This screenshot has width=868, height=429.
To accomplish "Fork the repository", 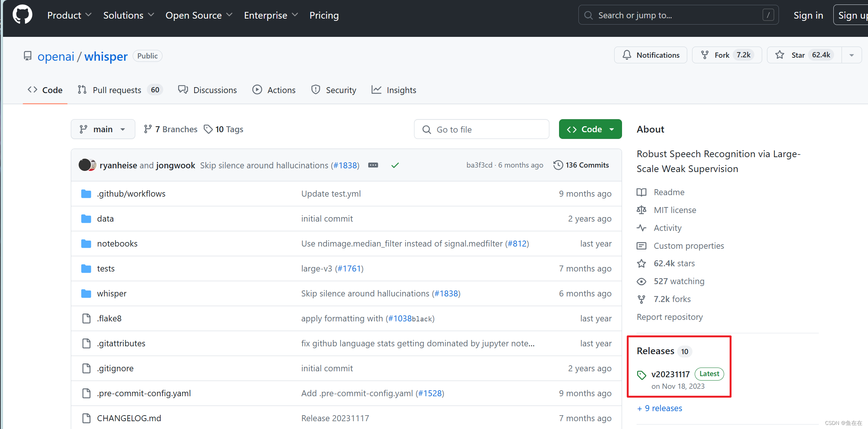I will [x=727, y=55].
